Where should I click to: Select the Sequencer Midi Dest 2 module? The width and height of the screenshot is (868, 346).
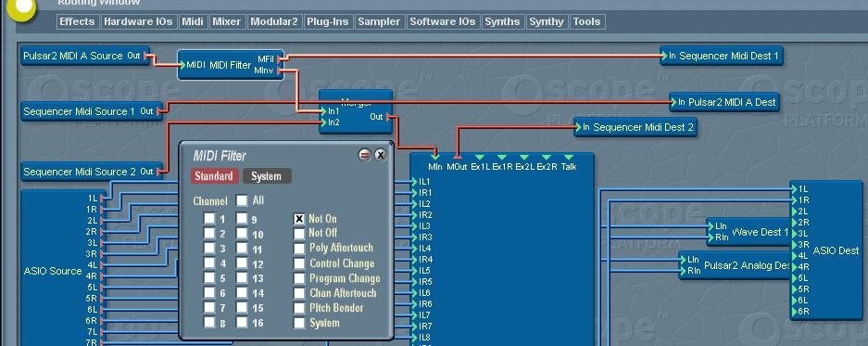click(x=635, y=127)
